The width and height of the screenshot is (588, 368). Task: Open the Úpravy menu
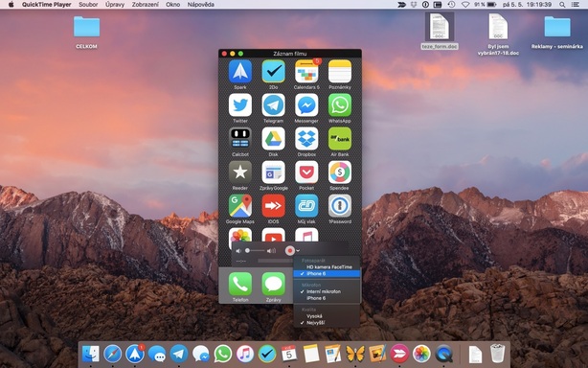click(115, 5)
